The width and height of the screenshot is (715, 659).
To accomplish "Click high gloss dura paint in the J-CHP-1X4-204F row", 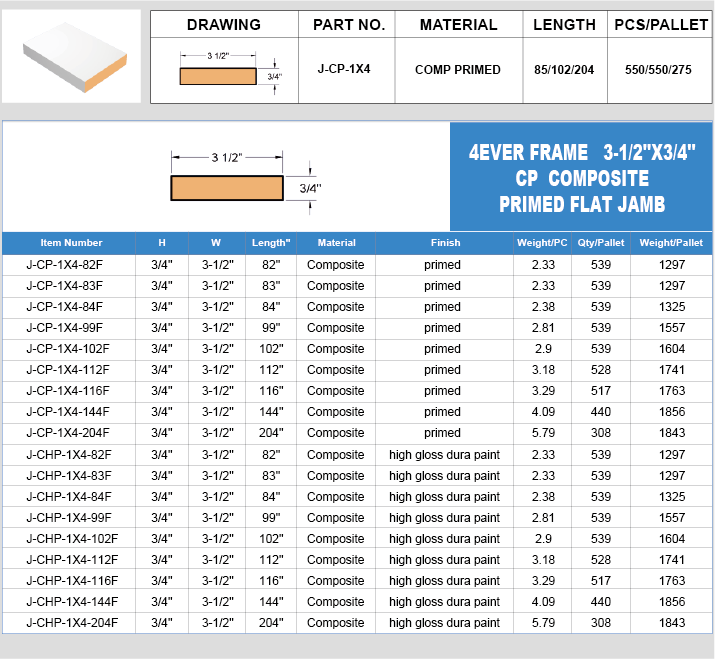I will [x=444, y=623].
